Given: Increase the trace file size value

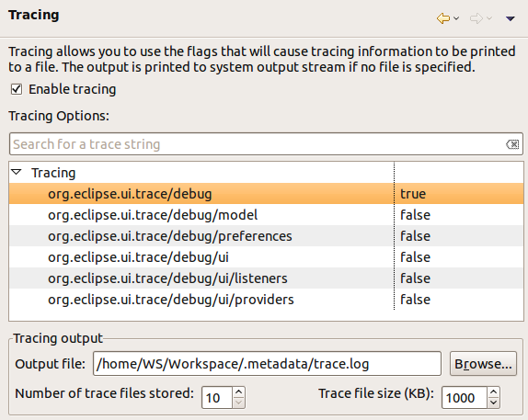Looking at the screenshot, I should click(x=493, y=392).
